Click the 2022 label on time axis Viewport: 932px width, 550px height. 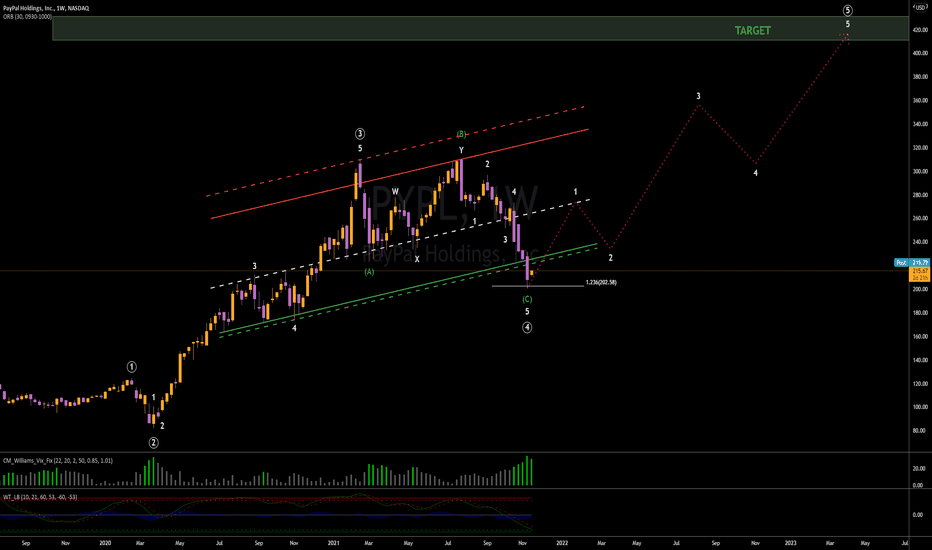(x=562, y=543)
